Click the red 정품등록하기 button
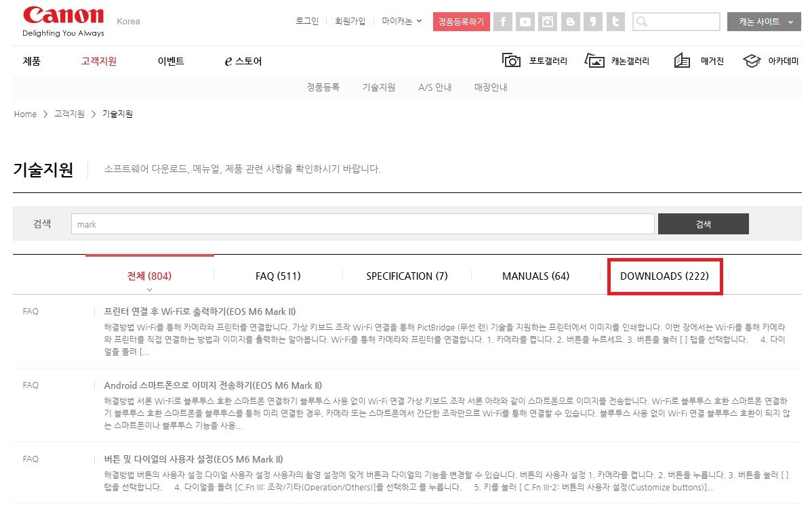812x508 pixels. pos(462,22)
